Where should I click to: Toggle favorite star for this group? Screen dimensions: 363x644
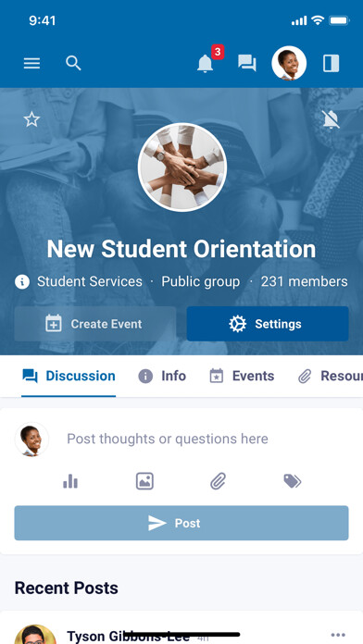click(x=31, y=119)
